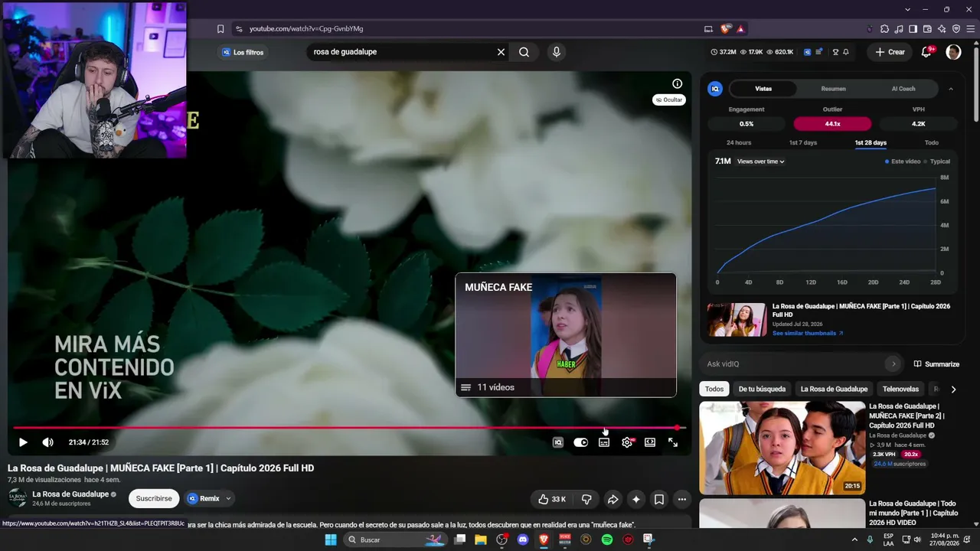Open player settings gear
980x551 pixels.
(627, 442)
